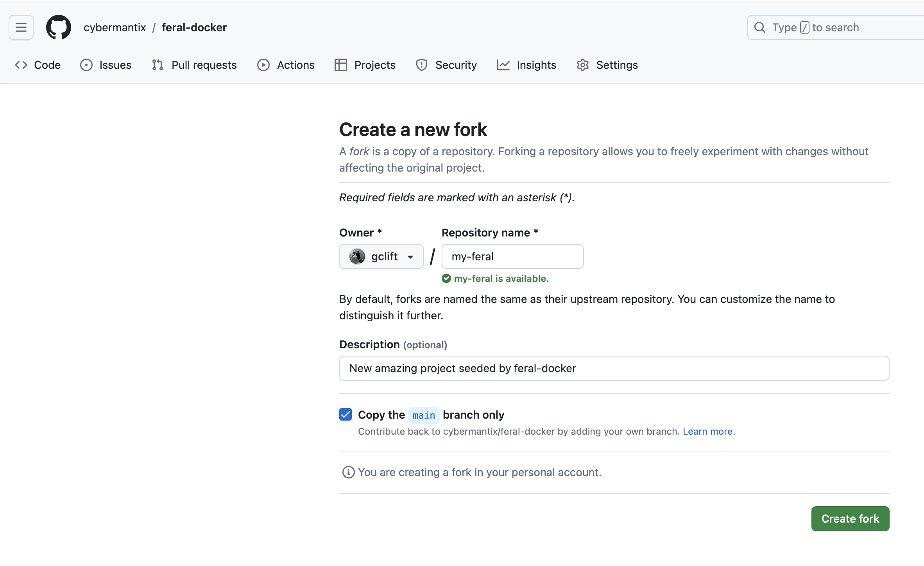Screen dimensions: 924x566
Task: Click the Create fork button
Action: pos(850,519)
